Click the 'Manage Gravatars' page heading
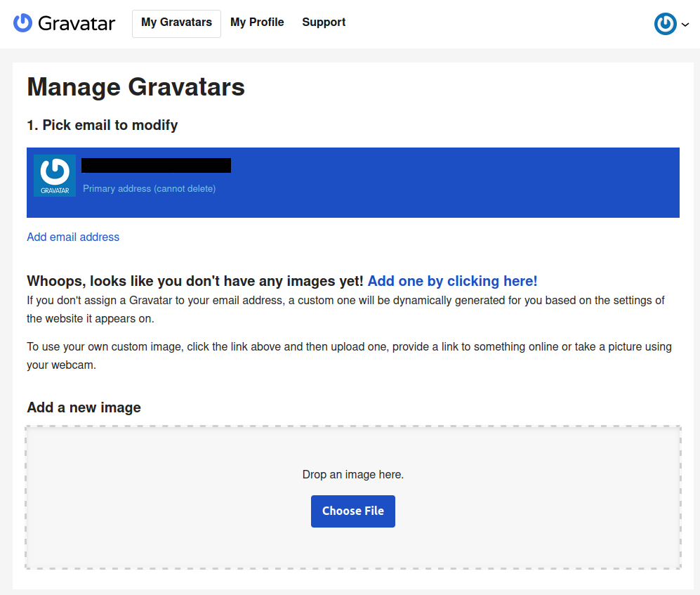Image resolution: width=700 pixels, height=595 pixels. point(136,87)
